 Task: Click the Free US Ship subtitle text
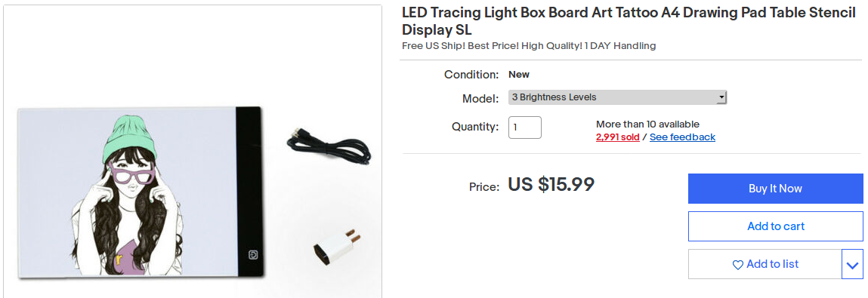coord(529,46)
